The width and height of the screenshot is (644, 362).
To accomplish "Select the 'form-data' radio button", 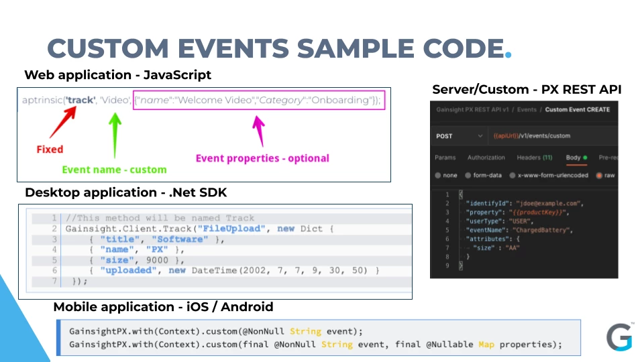I will tap(468, 175).
